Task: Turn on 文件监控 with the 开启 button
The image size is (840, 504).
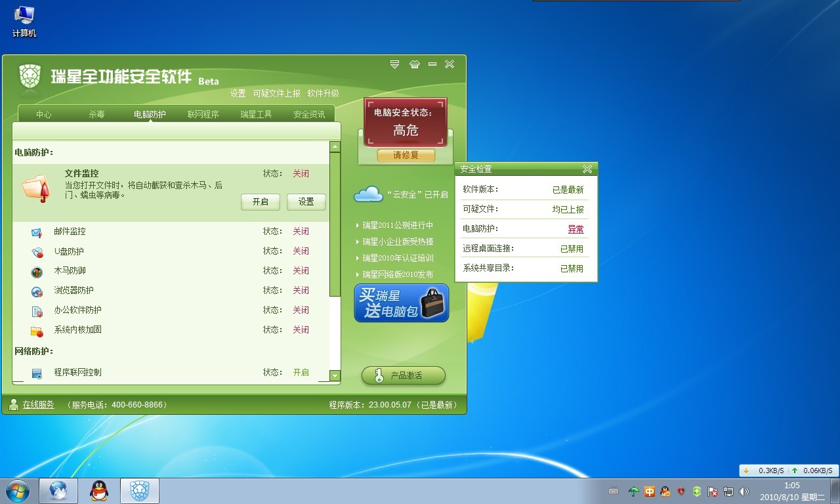Action: coord(261,202)
